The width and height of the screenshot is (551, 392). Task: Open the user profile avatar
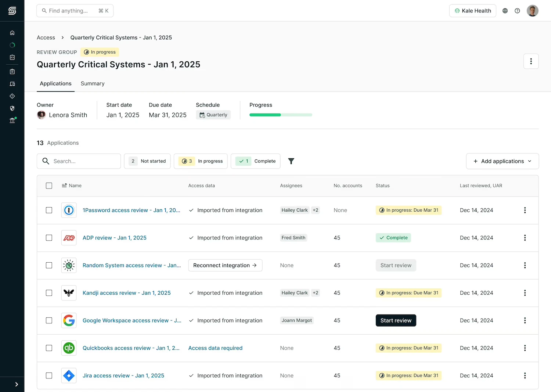click(x=532, y=11)
